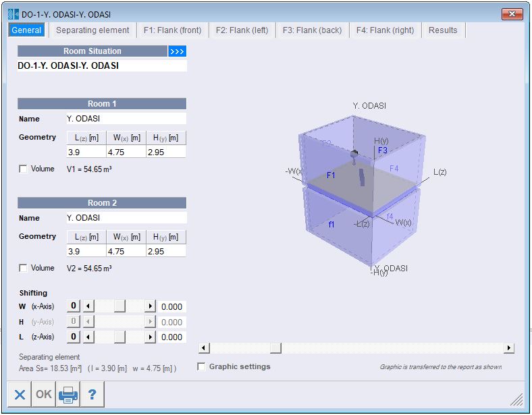Reset L z-Axis shift with 0 button
The width and height of the screenshot is (532, 415).
point(74,337)
